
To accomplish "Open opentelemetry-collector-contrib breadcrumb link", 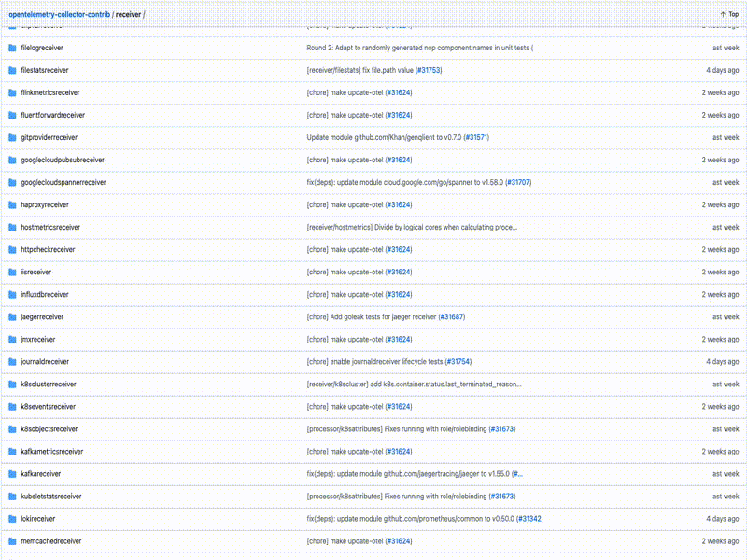I will [59, 15].
